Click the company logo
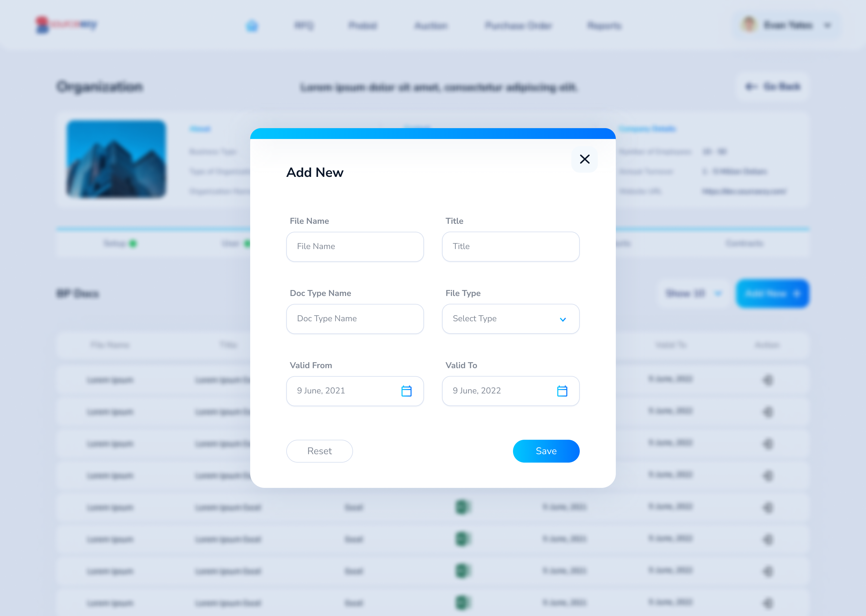866x616 pixels. [66, 25]
